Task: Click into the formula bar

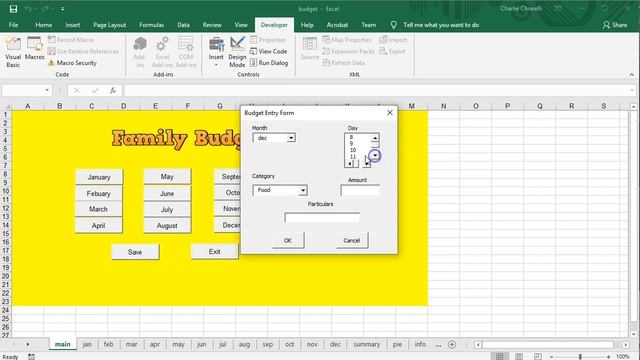Action: point(376,90)
